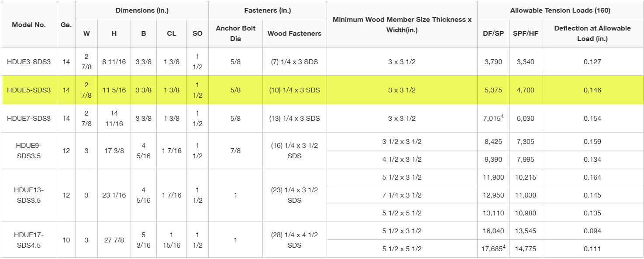Image resolution: width=644 pixels, height=259 pixels.
Task: Click the 7/8 anchor bolt diameter cell
Action: pos(235,150)
